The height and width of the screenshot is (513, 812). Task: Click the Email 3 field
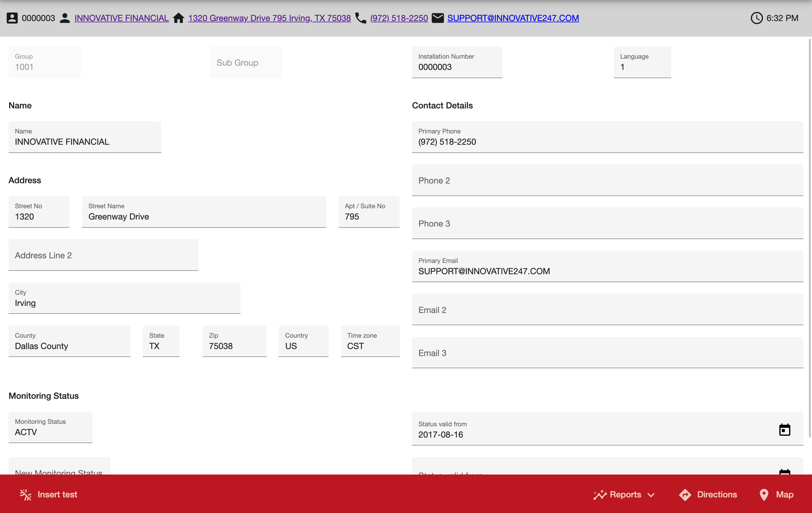tap(608, 352)
